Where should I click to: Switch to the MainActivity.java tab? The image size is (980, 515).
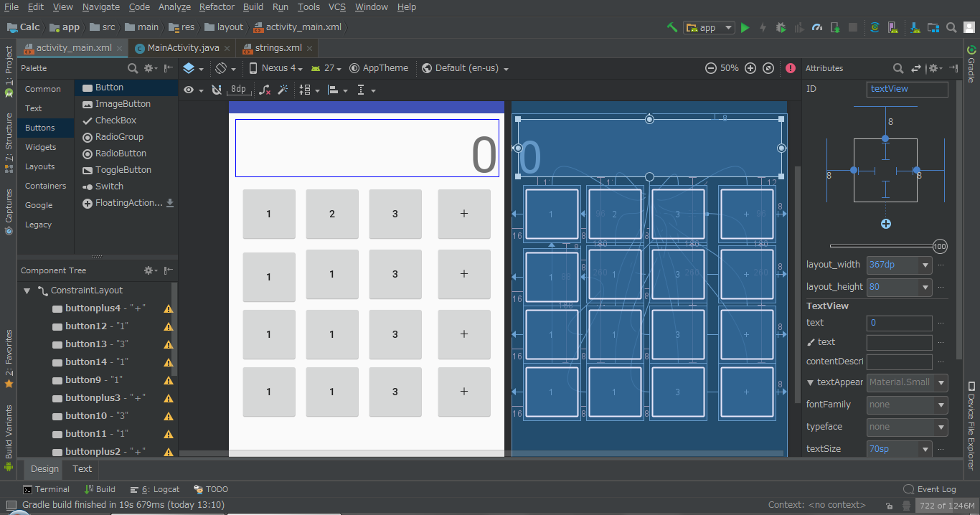(x=183, y=48)
